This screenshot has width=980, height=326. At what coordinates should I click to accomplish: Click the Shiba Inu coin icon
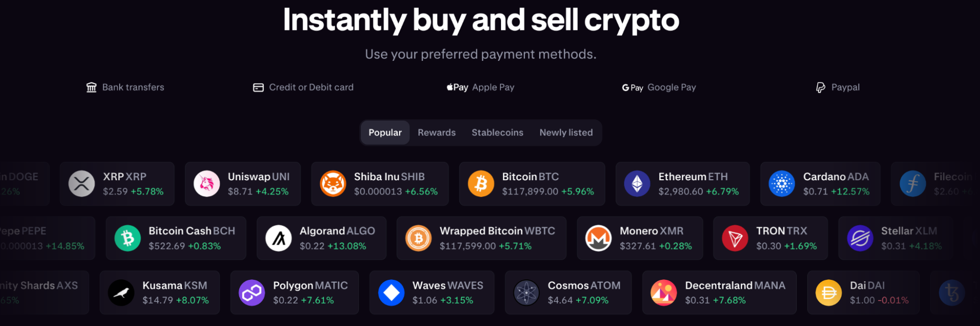(x=333, y=184)
